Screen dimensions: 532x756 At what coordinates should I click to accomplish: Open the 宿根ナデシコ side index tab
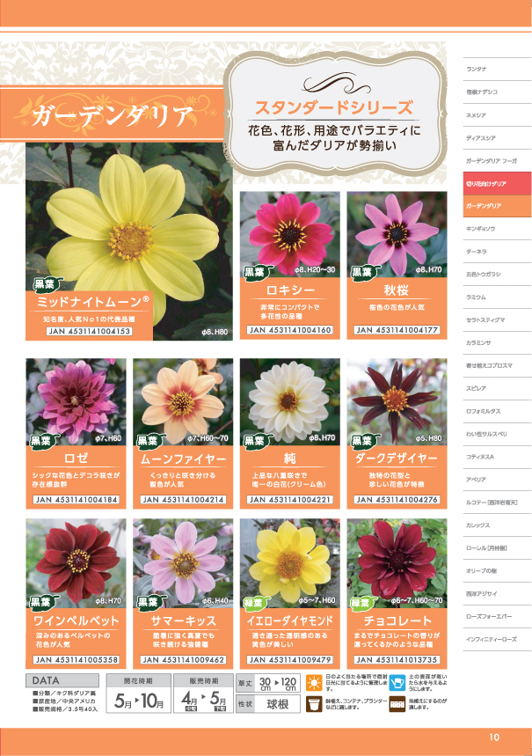pos(497,92)
